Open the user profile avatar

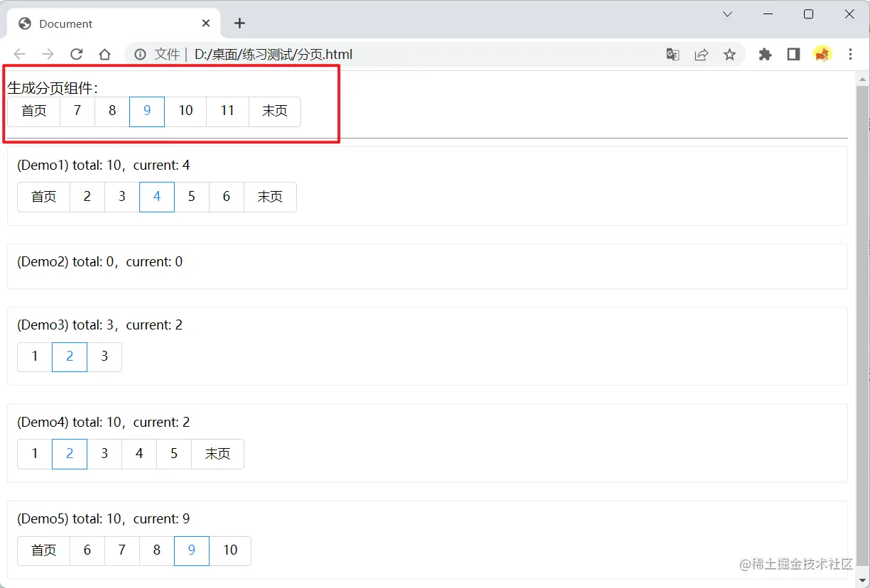point(822,54)
